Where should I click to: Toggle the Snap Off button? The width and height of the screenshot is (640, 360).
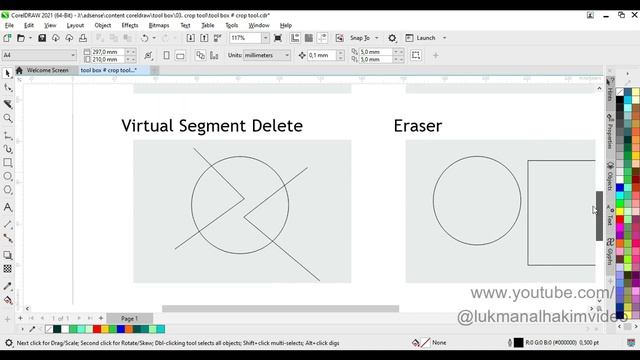click(340, 38)
